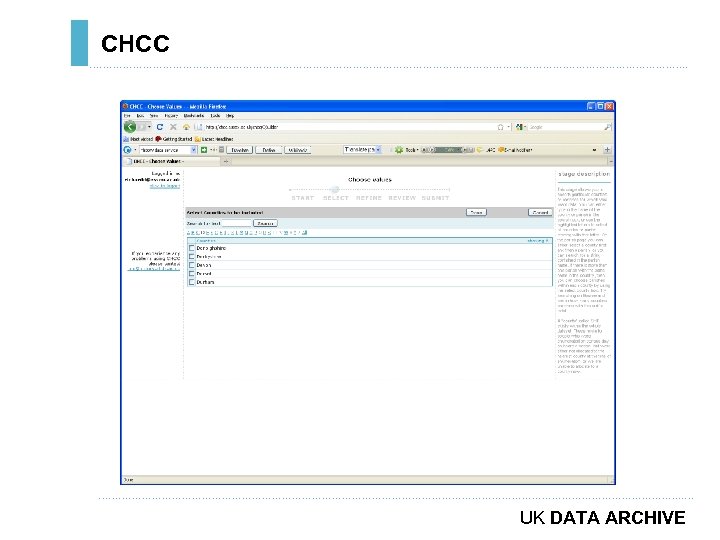Click the contact link in left sidebar

tap(153, 269)
